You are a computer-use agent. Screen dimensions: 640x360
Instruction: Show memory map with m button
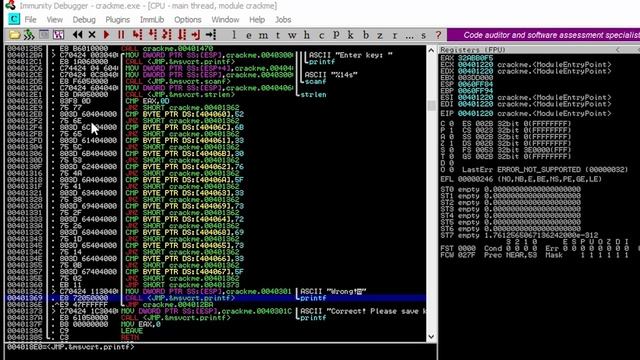[263, 35]
